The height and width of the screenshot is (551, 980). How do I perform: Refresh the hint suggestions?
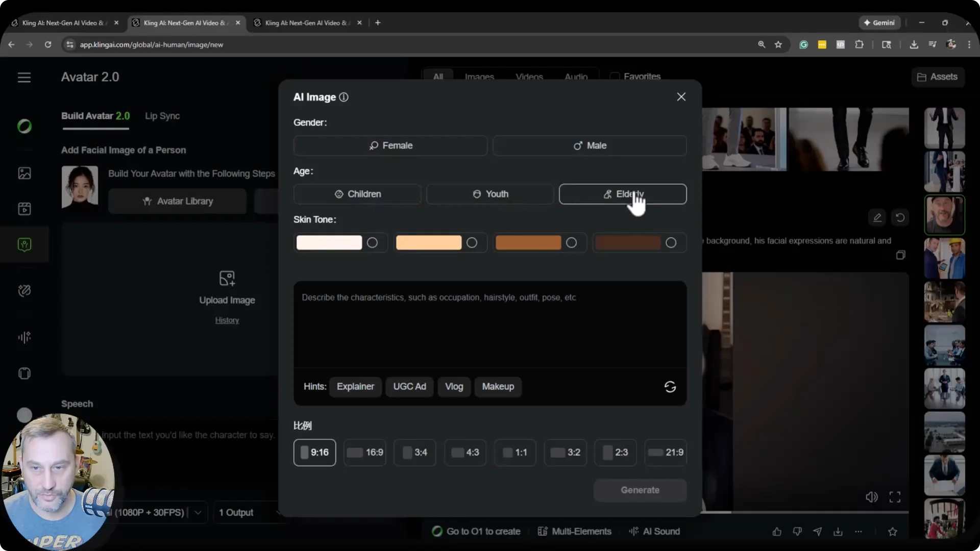click(x=670, y=387)
